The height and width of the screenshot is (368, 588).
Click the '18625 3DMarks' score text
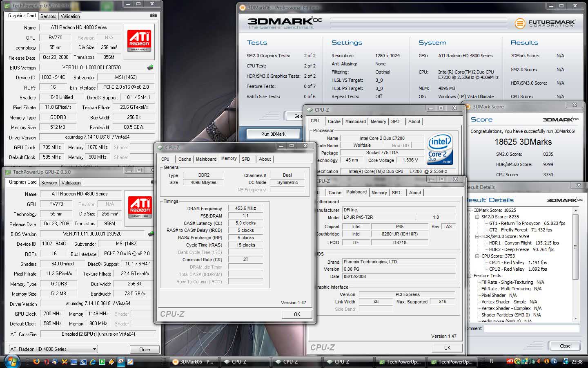click(x=523, y=142)
